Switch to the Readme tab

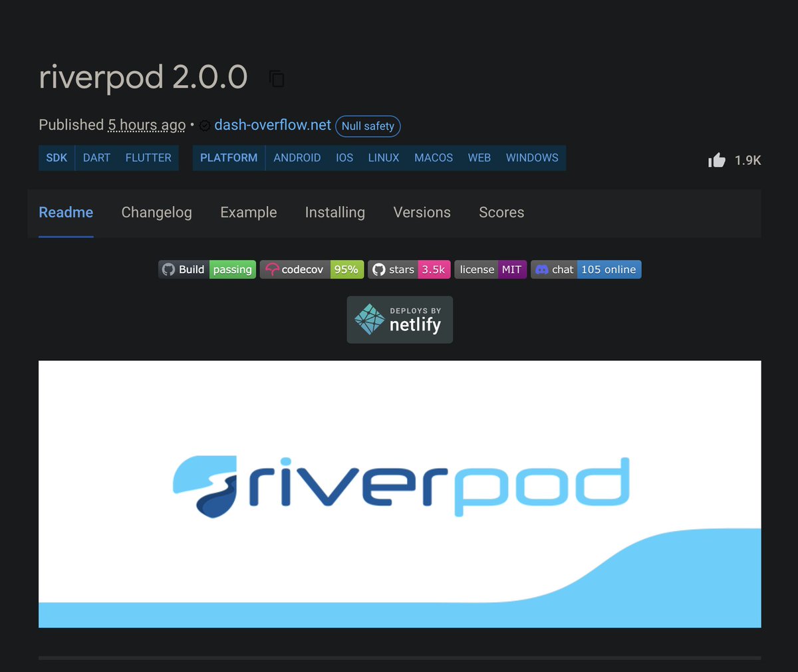(66, 213)
